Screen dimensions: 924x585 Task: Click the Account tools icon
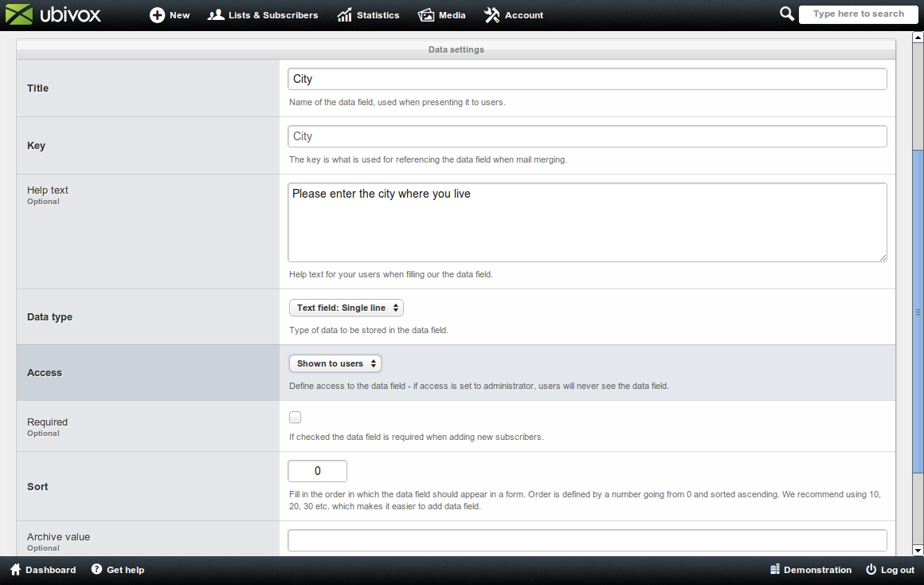pyautogui.click(x=492, y=15)
